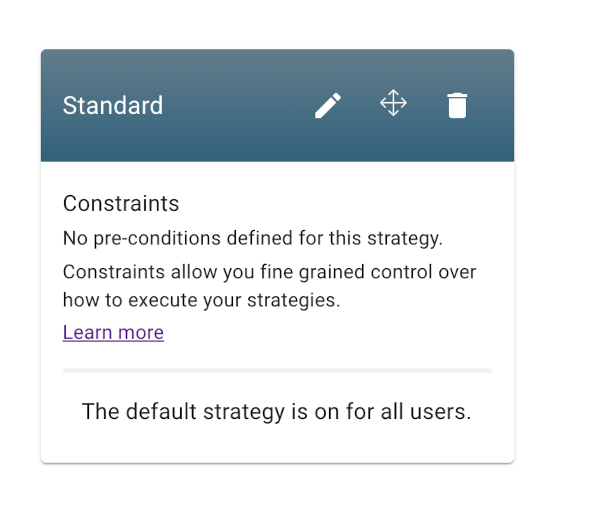Image resolution: width=600 pixels, height=526 pixels.
Task: Follow the purple underlined Learn more hyperlink
Action: click(113, 332)
